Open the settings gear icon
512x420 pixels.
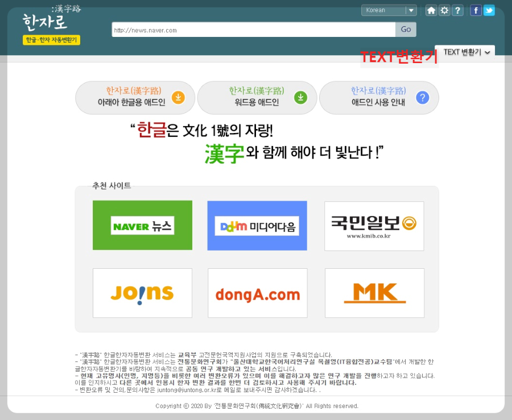[x=444, y=10]
